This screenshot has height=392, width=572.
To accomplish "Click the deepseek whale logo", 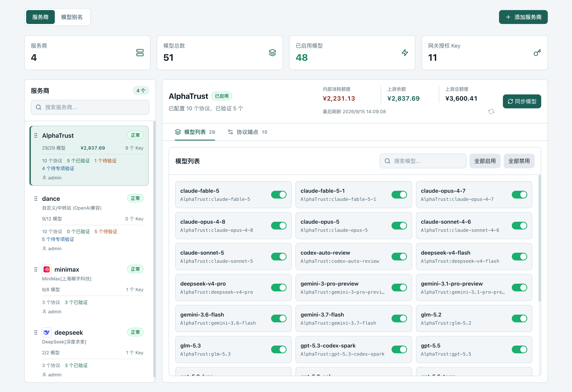I will pos(46,332).
